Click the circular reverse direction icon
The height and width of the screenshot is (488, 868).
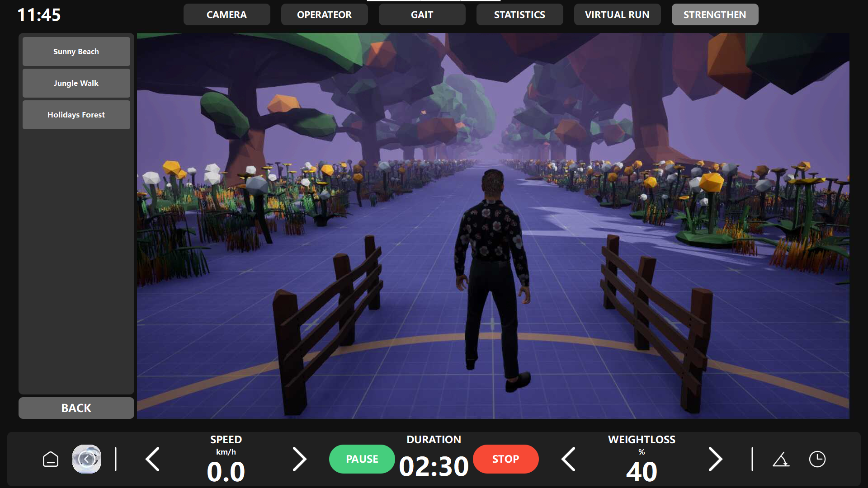pos(87,460)
